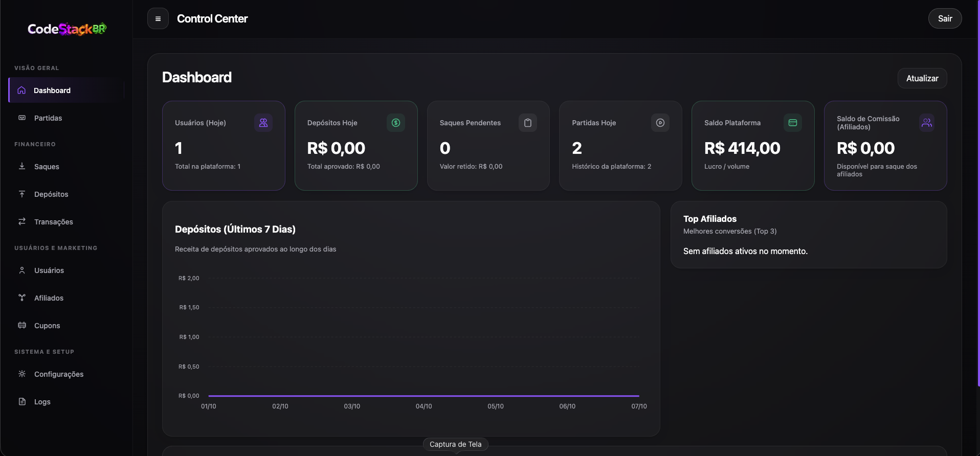Click the play icon in Partidas Hoje card

tap(660, 123)
